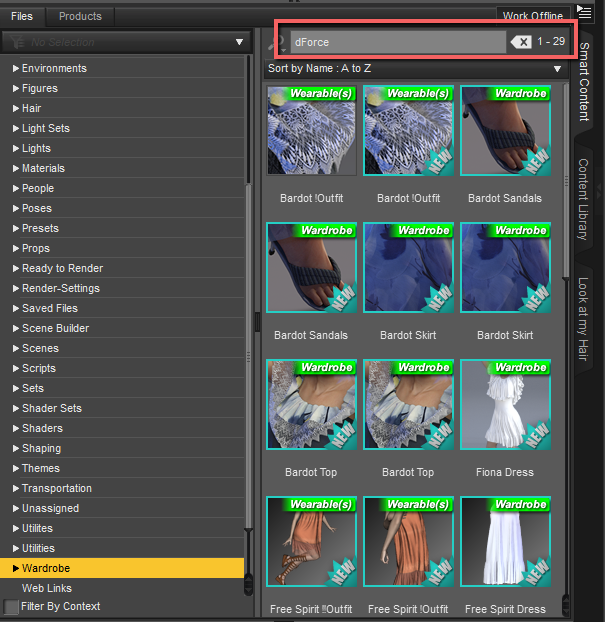
Task: Expand the Hair category
Action: click(16, 108)
